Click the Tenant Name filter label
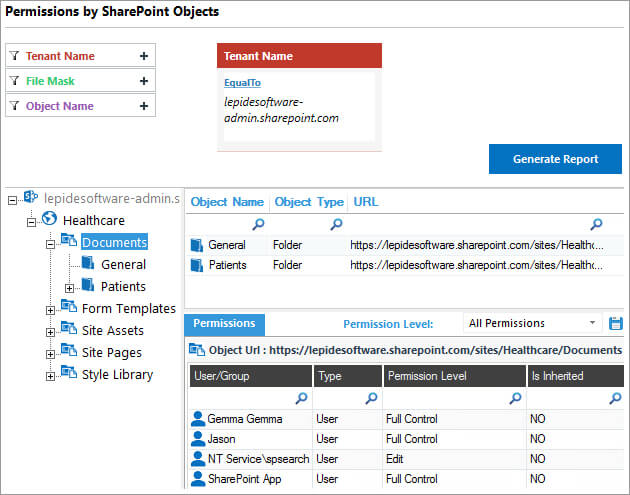 tap(60, 56)
